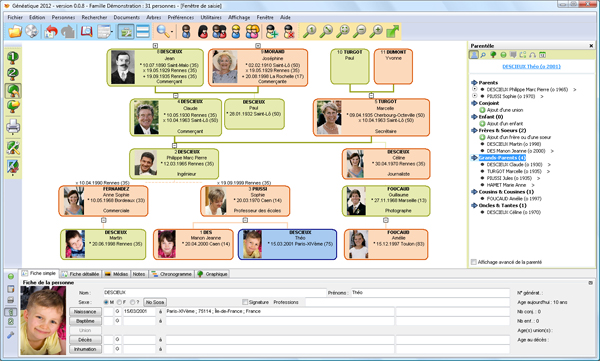Click the CD disc icon in toolbar

[32, 31]
